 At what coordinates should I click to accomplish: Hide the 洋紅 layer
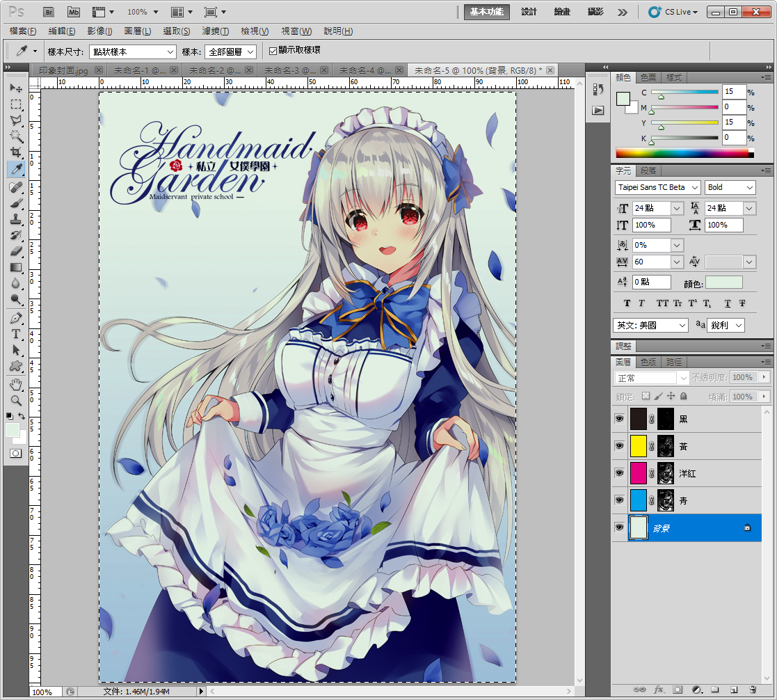pos(619,473)
